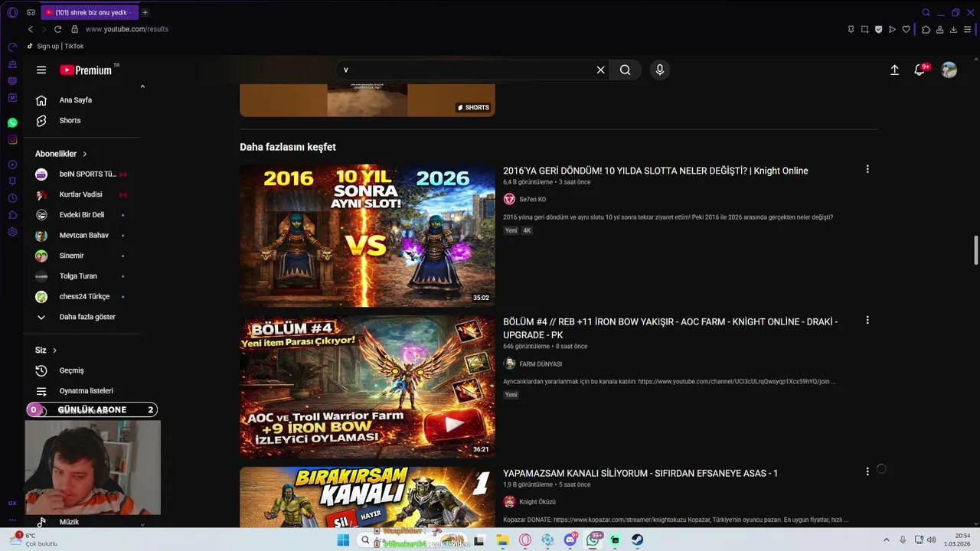980x551 pixels.
Task: Open options menu for BÖLÜM #4 video
Action: (867, 321)
